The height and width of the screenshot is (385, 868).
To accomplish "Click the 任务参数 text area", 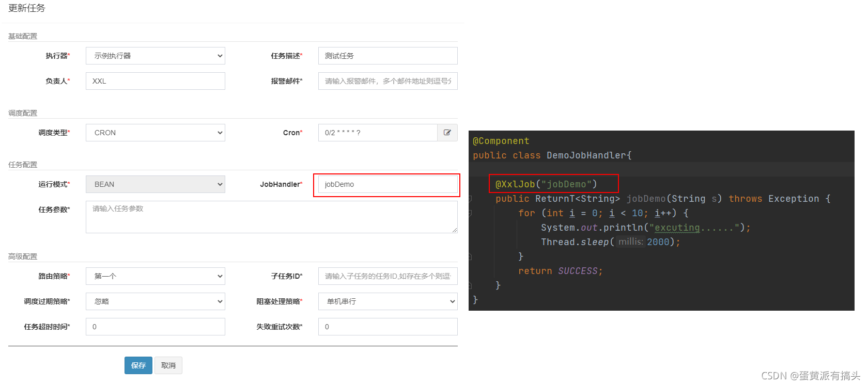I will [x=272, y=217].
